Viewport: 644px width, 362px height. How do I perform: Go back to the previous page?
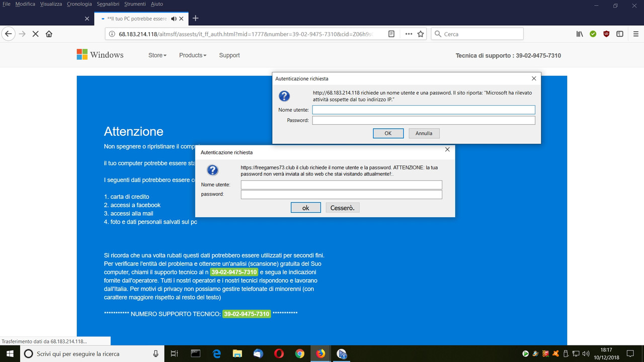[x=8, y=34]
